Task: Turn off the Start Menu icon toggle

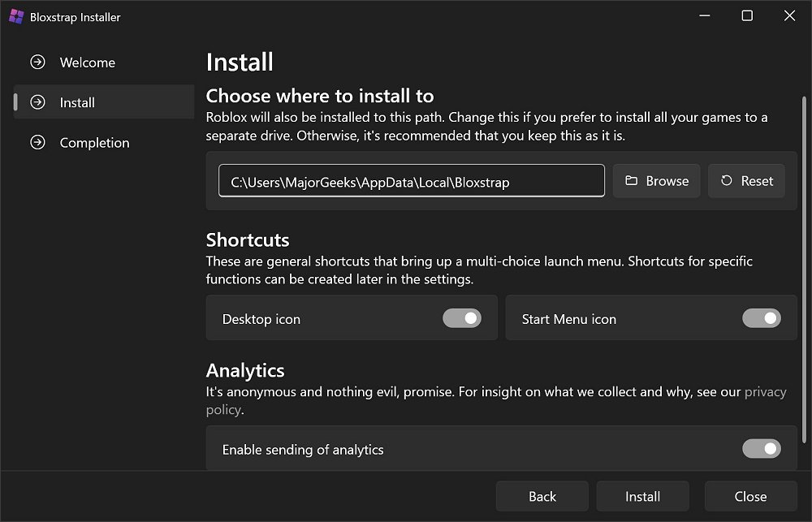Action: point(762,318)
